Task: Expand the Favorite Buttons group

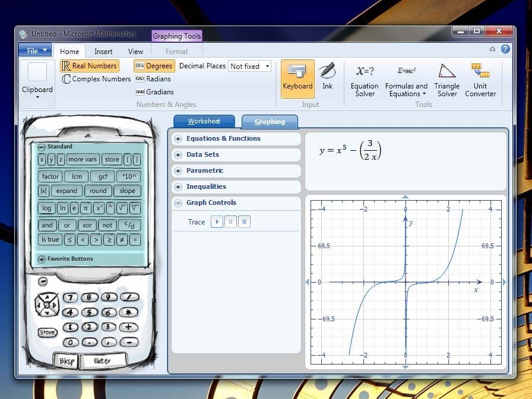Action: [x=42, y=259]
